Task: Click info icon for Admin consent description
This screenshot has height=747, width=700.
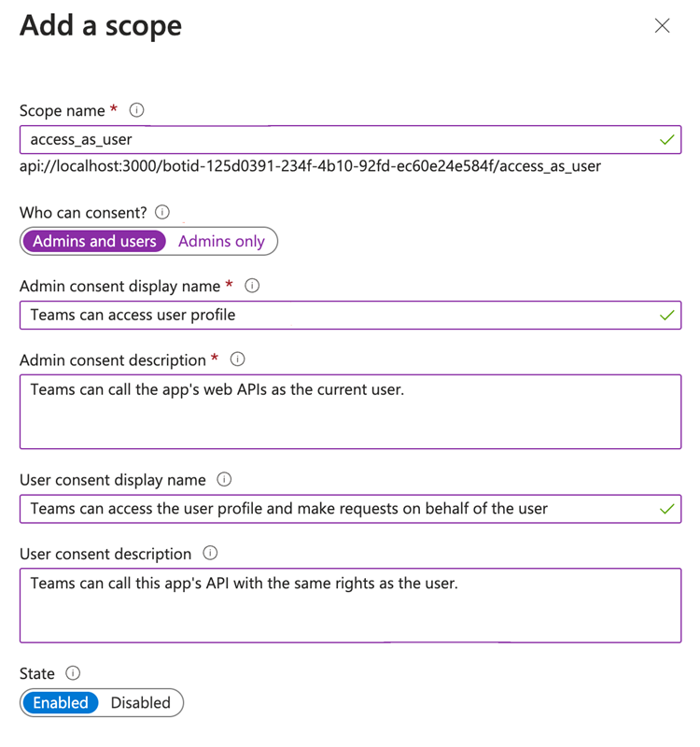Action: tap(237, 359)
